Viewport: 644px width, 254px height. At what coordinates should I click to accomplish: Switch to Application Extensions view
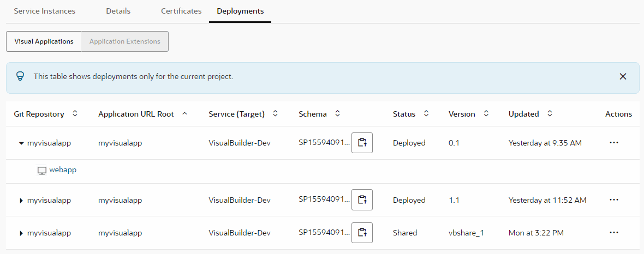coord(124,41)
